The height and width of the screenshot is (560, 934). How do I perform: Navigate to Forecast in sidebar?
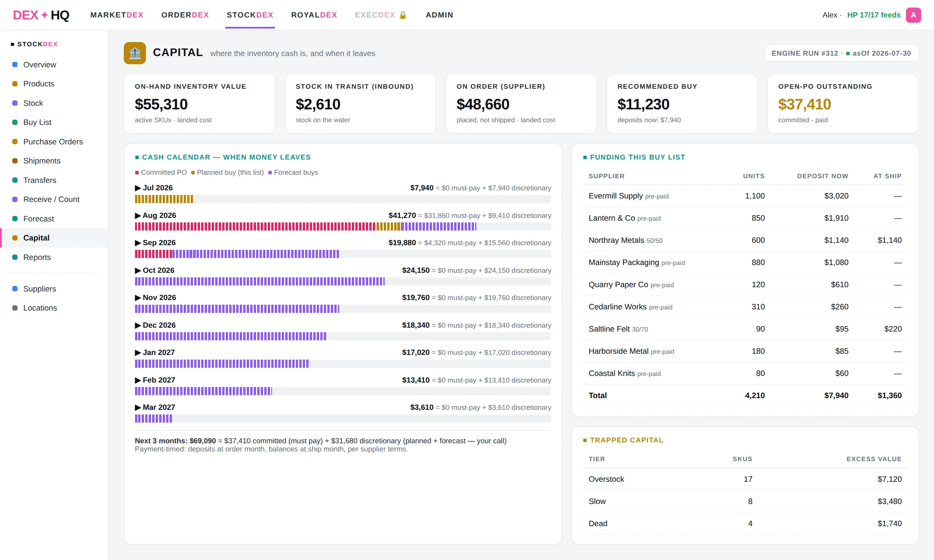coord(54,219)
